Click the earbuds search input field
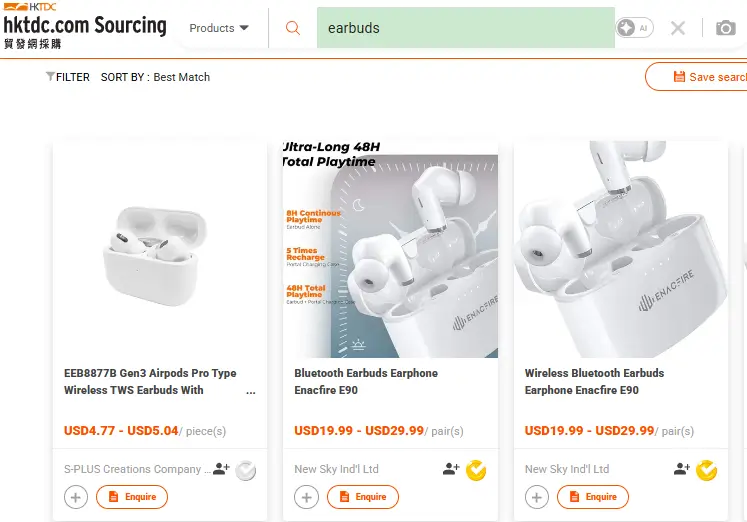Viewport: 747px width, 522px height. [x=465, y=28]
